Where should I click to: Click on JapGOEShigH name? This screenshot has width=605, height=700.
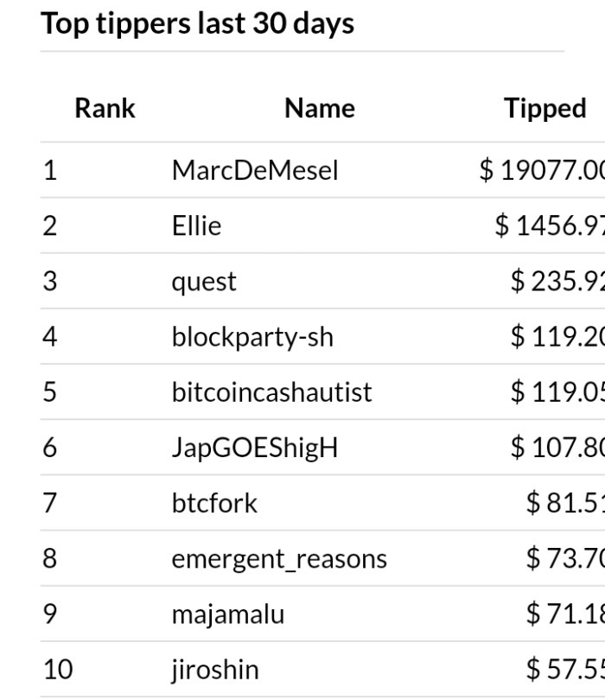point(255,448)
